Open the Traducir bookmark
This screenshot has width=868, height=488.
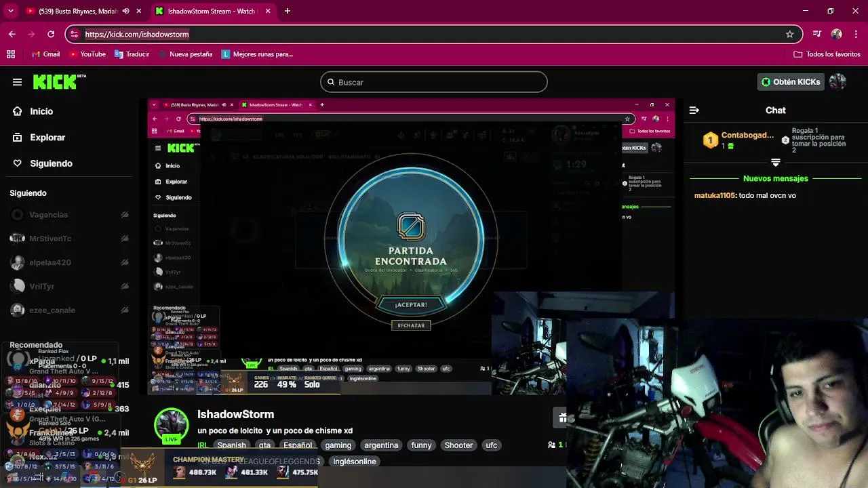[131, 54]
